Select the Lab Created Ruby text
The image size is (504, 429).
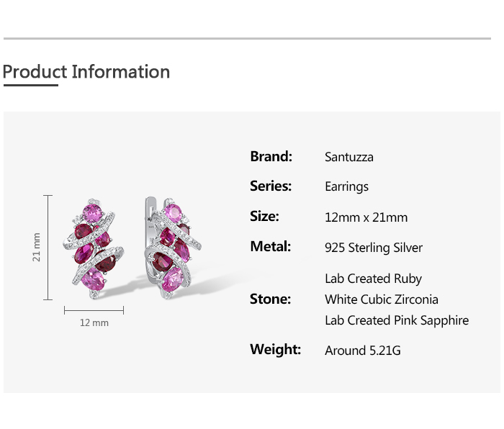click(373, 279)
